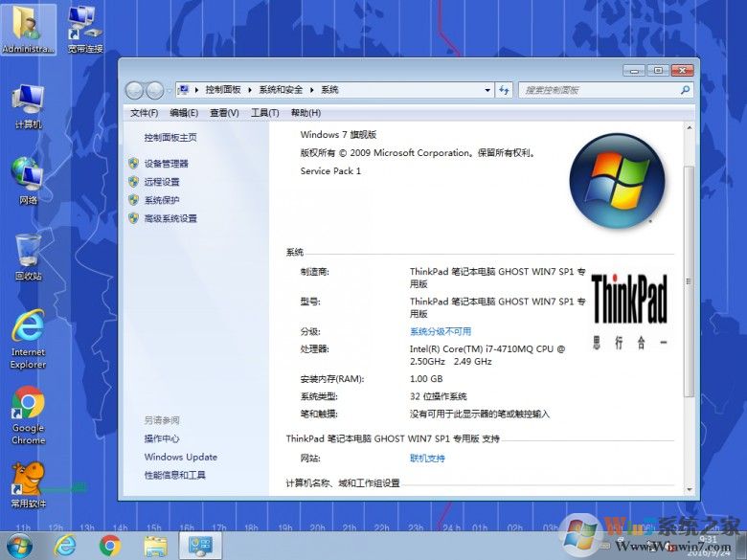
Task: Click the Windows Start button
Action: point(17,545)
